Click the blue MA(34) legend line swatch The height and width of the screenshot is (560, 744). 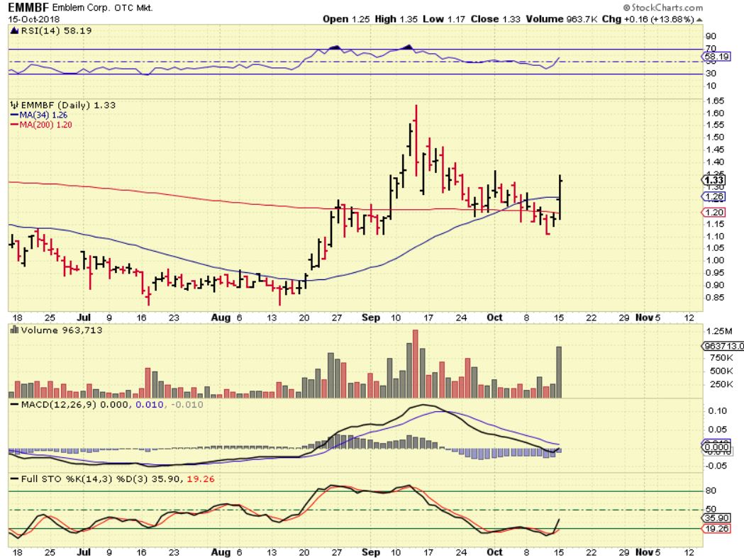(x=14, y=116)
